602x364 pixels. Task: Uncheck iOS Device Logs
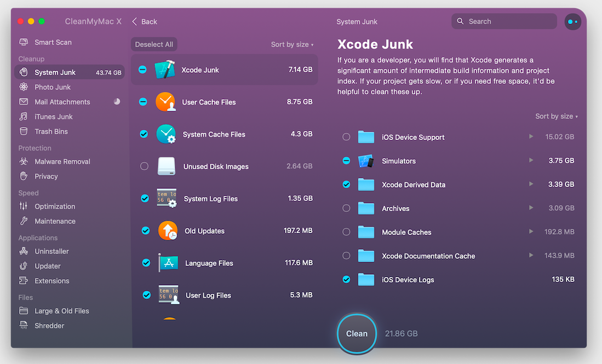(x=346, y=280)
